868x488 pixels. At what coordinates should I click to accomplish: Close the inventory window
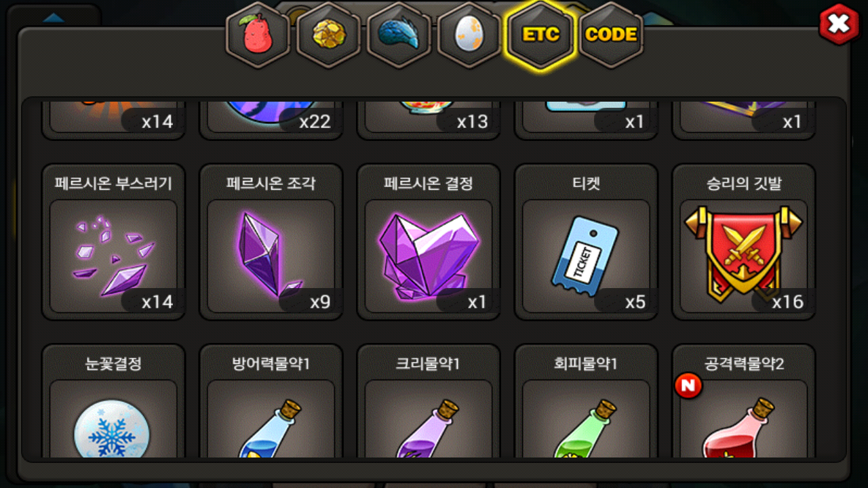(840, 24)
